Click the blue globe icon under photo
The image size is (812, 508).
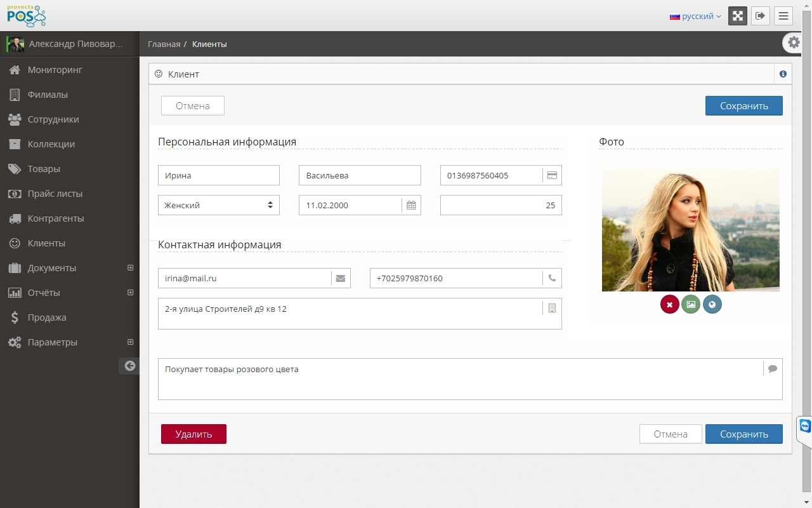tap(712, 305)
